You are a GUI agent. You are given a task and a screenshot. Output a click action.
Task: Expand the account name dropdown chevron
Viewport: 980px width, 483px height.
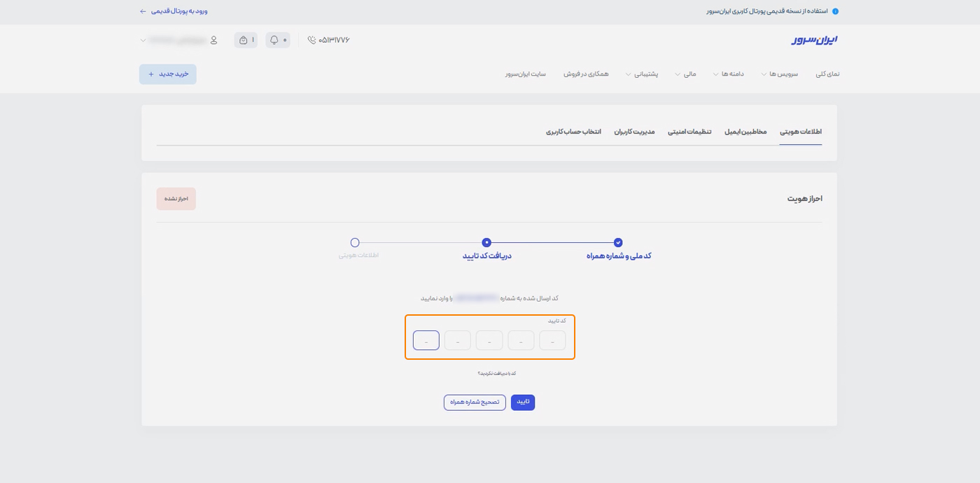click(x=143, y=40)
